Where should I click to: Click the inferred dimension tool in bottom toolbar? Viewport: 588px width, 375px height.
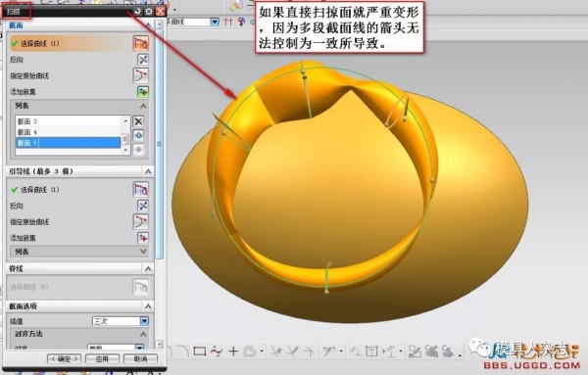(329, 352)
